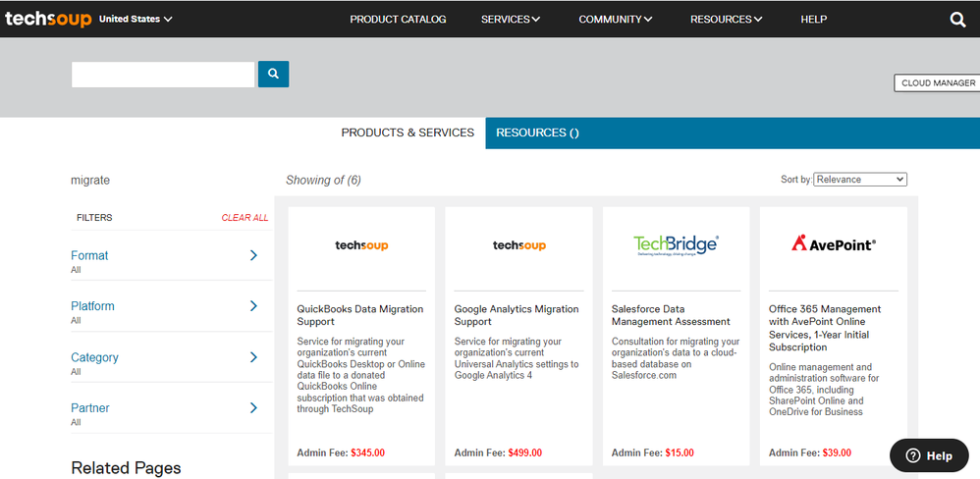980x479 pixels.
Task: Click description mentioning Universal Analytics settings
Action: [517, 358]
